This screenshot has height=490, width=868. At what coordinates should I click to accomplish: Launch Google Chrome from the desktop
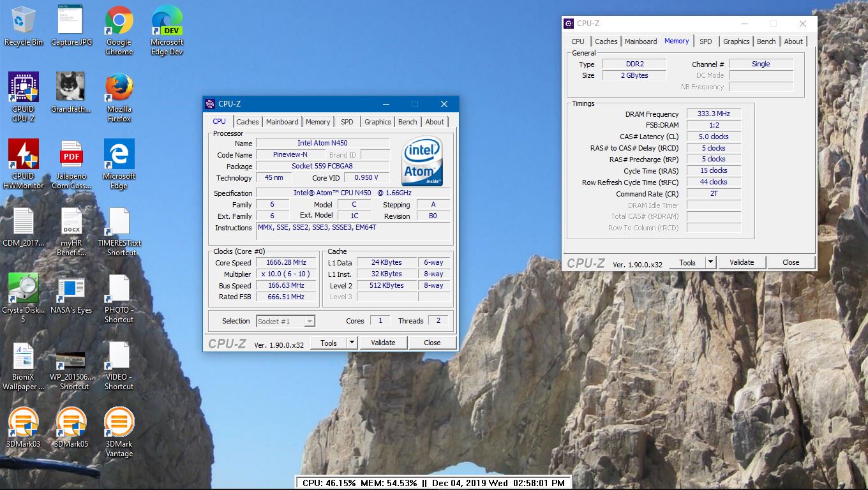click(119, 31)
